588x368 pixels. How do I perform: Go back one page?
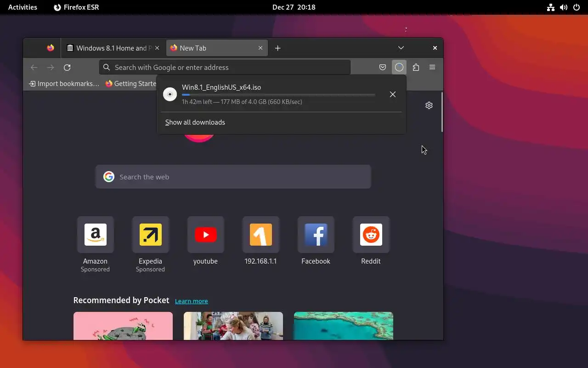click(34, 67)
